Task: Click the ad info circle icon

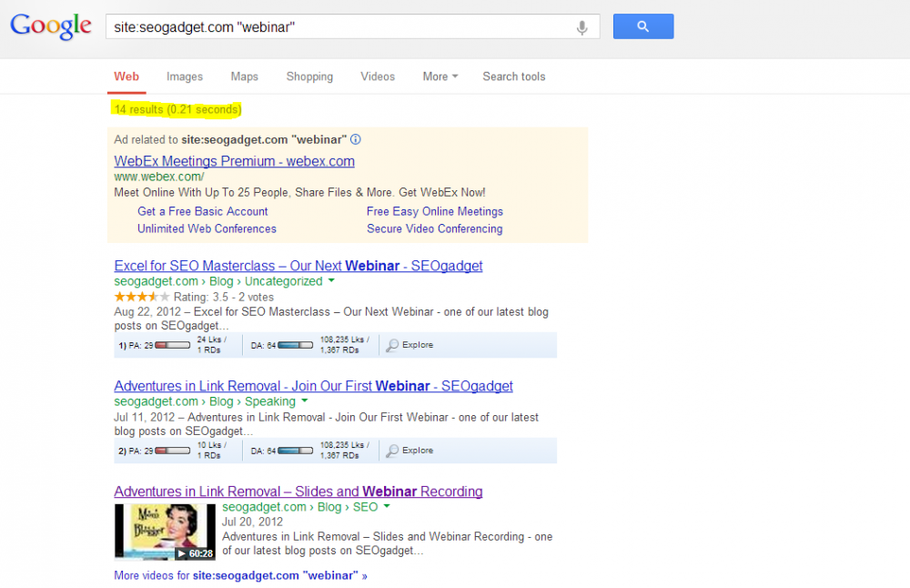Action: coord(356,139)
